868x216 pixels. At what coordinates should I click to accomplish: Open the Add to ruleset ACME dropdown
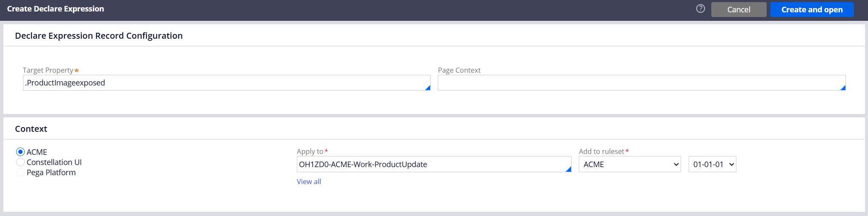[x=629, y=164]
